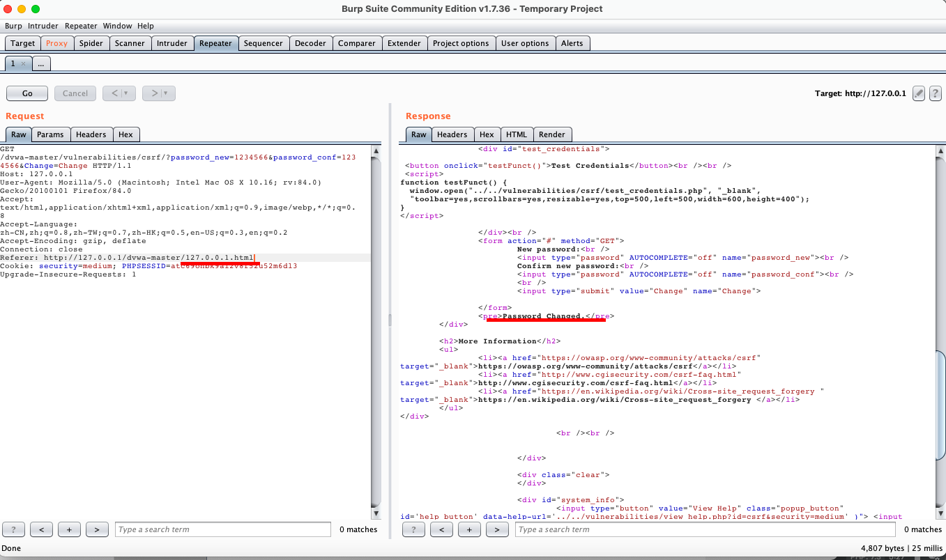Screen dimensions: 946x560
Task: Focus the response search term field
Action: coord(705,529)
